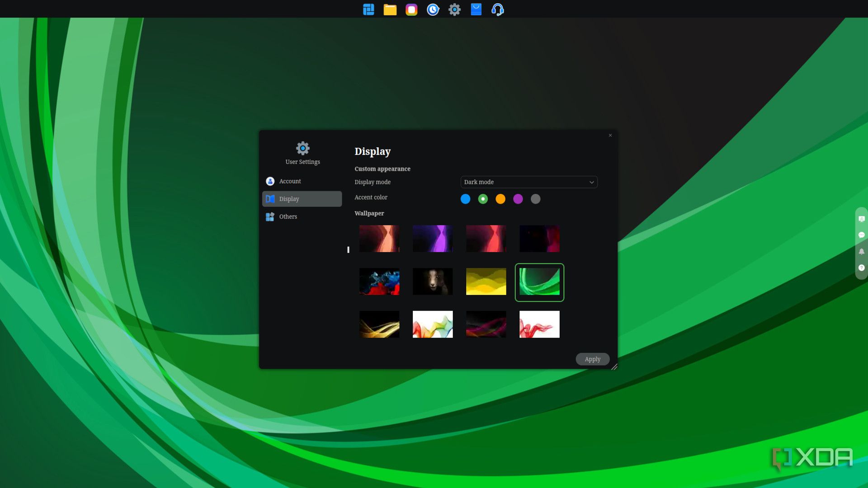Click the help question mark icon
The width and height of the screenshot is (868, 488).
pyautogui.click(x=861, y=267)
